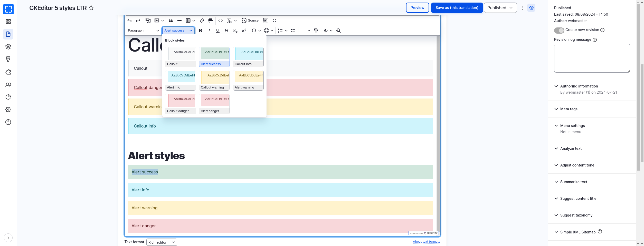
Task: Insert a block quote
Action: tap(171, 21)
